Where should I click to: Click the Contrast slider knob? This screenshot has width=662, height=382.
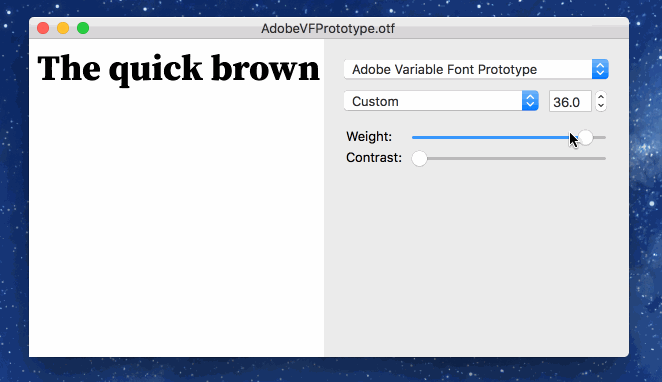tap(419, 159)
